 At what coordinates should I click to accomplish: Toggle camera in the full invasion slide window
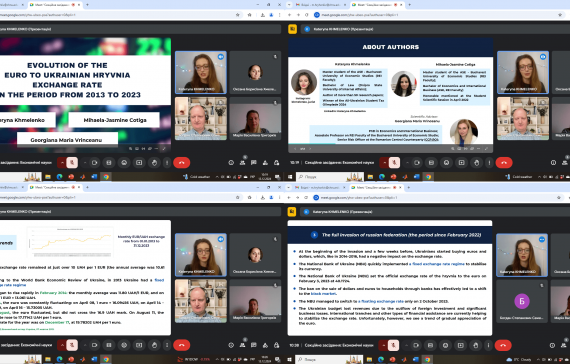(416, 345)
